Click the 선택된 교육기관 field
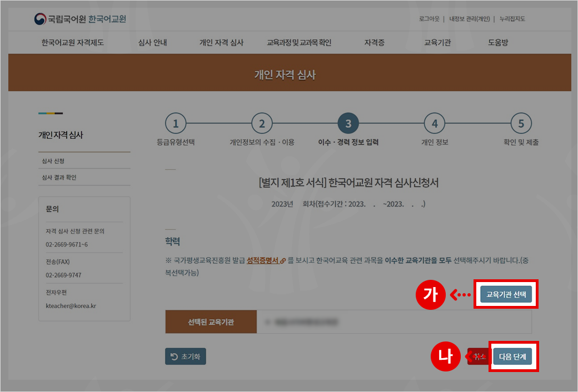The image size is (578, 392). 393,322
